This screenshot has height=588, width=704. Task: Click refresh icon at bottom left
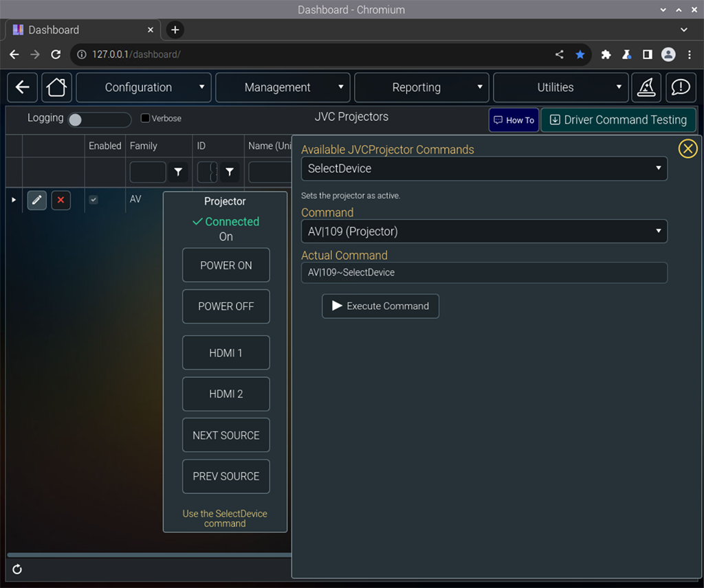(17, 569)
